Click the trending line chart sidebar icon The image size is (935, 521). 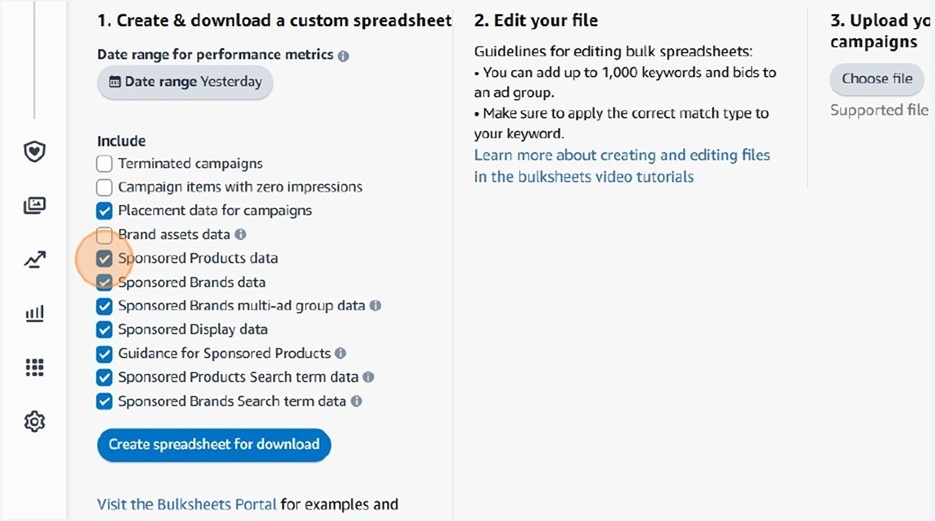click(x=35, y=260)
